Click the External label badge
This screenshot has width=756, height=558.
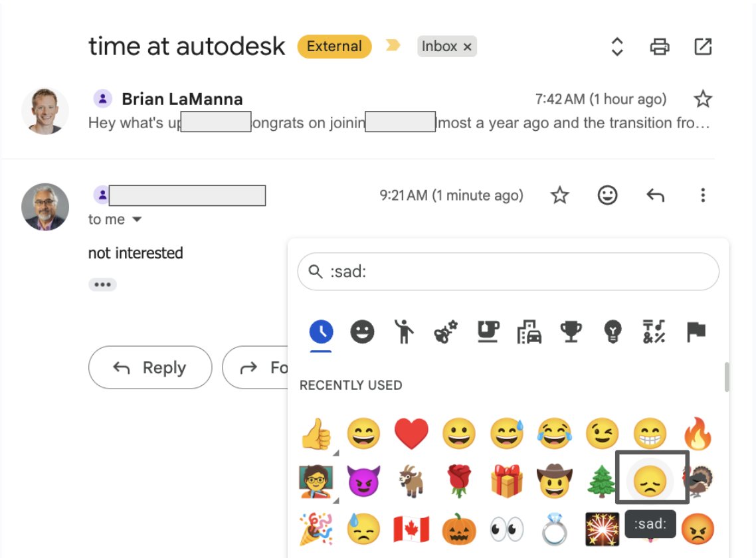click(x=334, y=46)
